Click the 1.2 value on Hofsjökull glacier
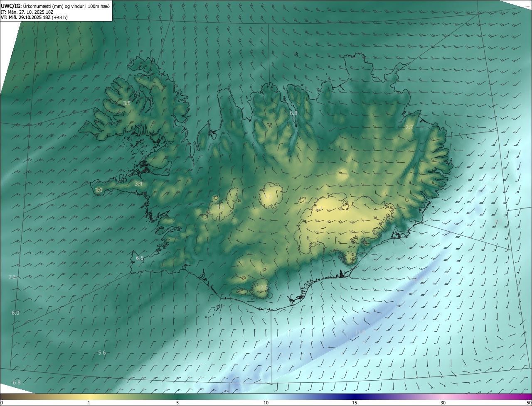 click(x=268, y=197)
